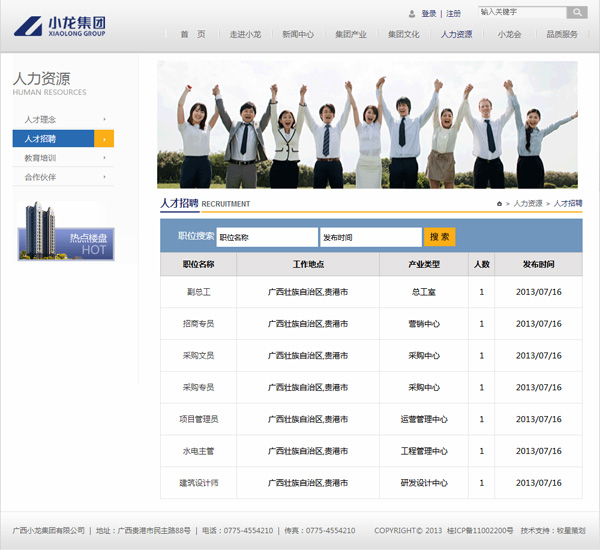Click 总工室 in the 副总工 row

424,292
